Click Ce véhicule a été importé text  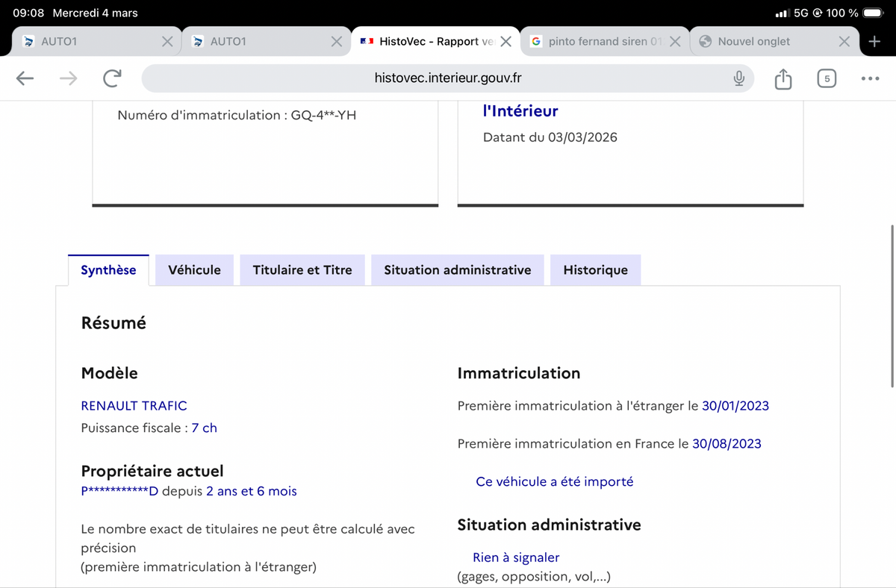click(554, 482)
